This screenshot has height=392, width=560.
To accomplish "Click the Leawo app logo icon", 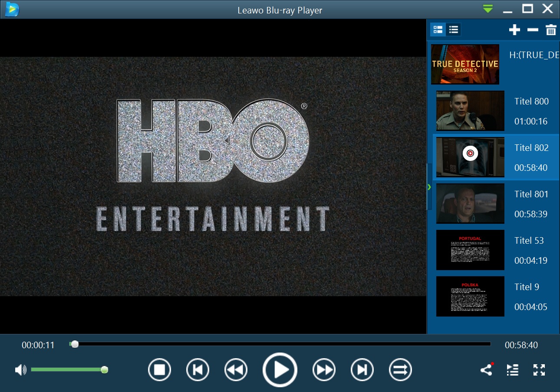I will [12, 9].
